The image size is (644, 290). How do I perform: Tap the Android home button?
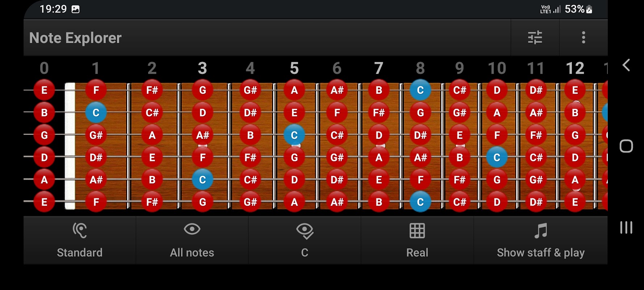(626, 146)
